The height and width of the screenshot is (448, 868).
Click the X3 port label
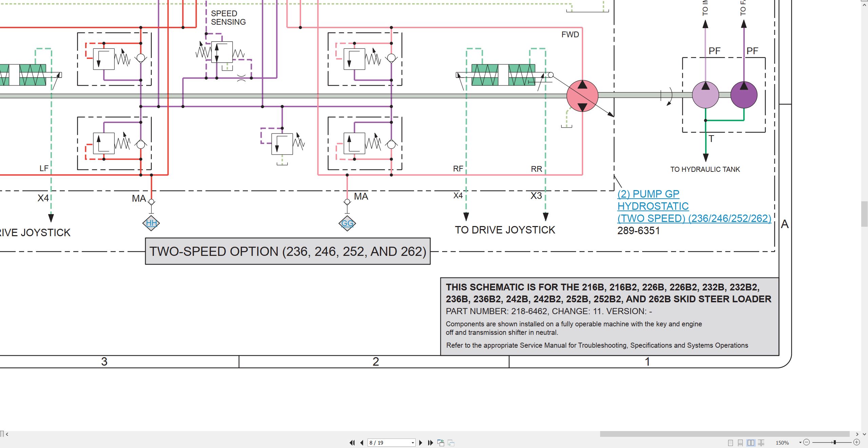536,196
